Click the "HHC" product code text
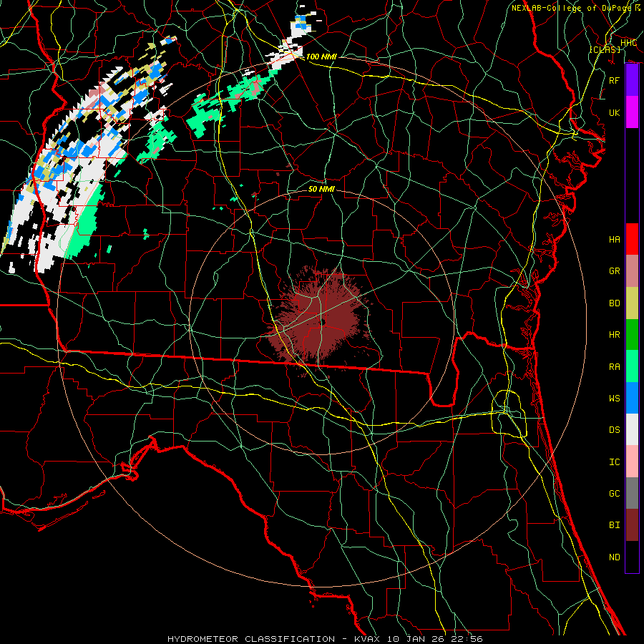This screenshot has height=644, width=644. click(629, 42)
